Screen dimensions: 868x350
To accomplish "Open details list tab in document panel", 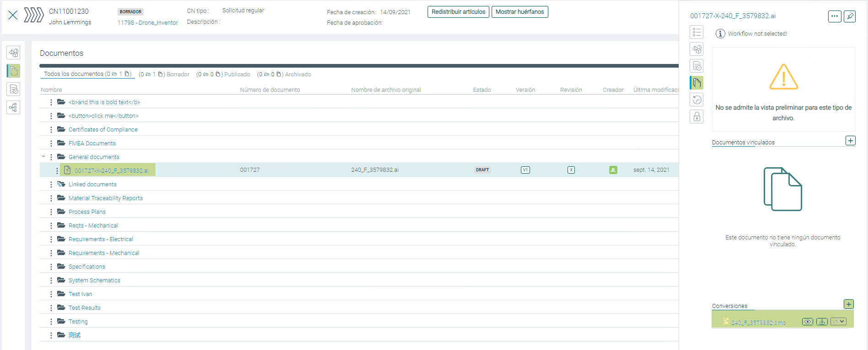I will (697, 32).
